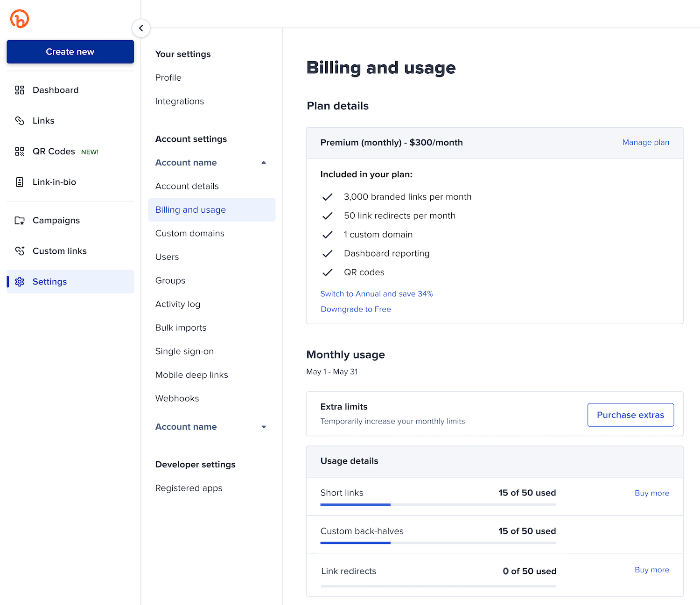Image resolution: width=700 pixels, height=605 pixels.
Task: Click Switch to Annual and save 34%
Action: click(x=377, y=294)
